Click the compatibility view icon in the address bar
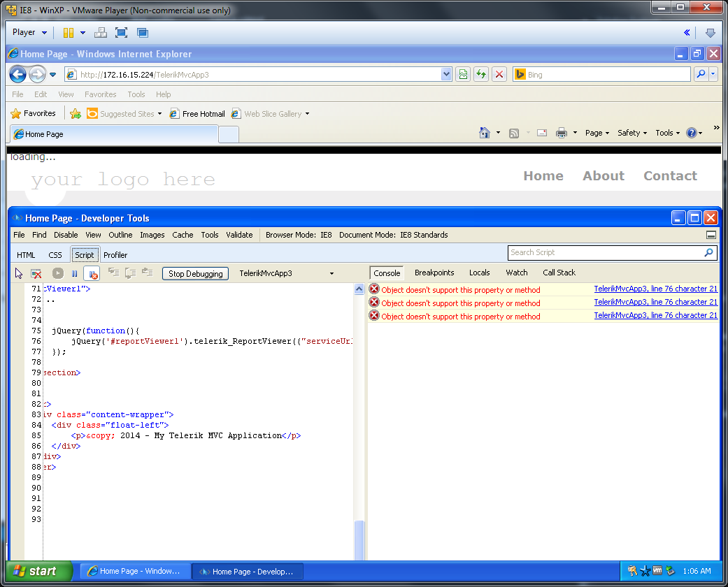The width and height of the screenshot is (728, 587). 463,74
